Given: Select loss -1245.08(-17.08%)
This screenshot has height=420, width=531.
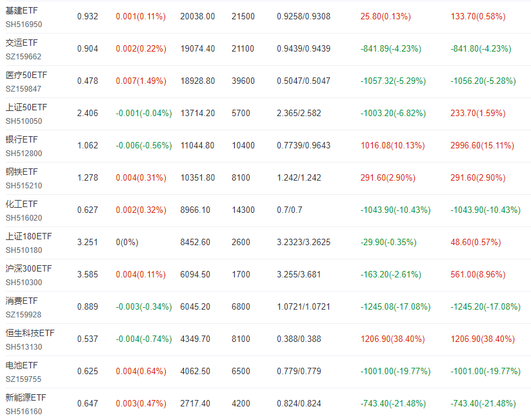Looking at the screenshot, I should (396, 307).
